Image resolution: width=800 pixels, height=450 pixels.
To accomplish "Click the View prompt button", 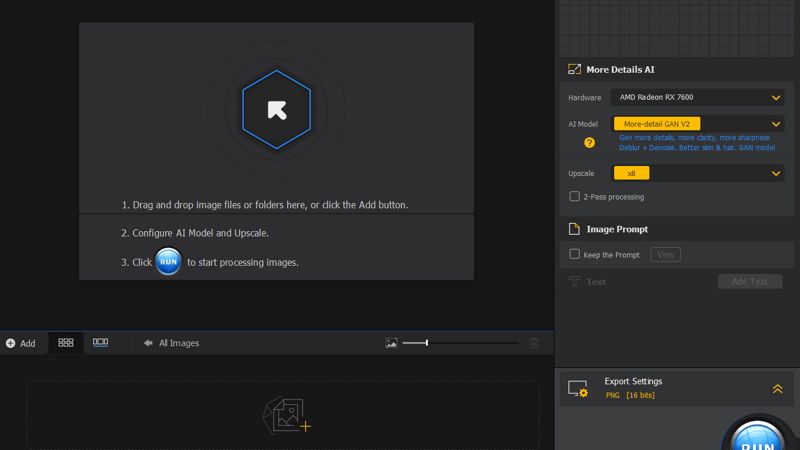I will 665,254.
